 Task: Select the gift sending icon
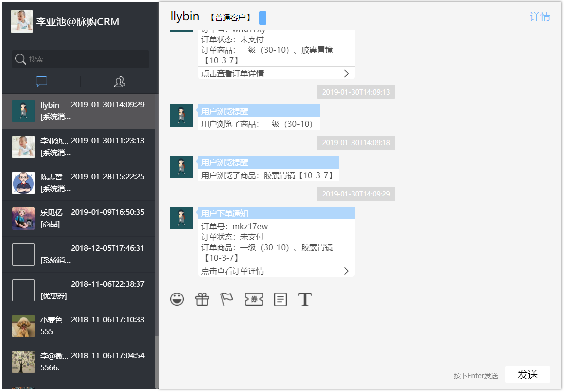tap(202, 299)
